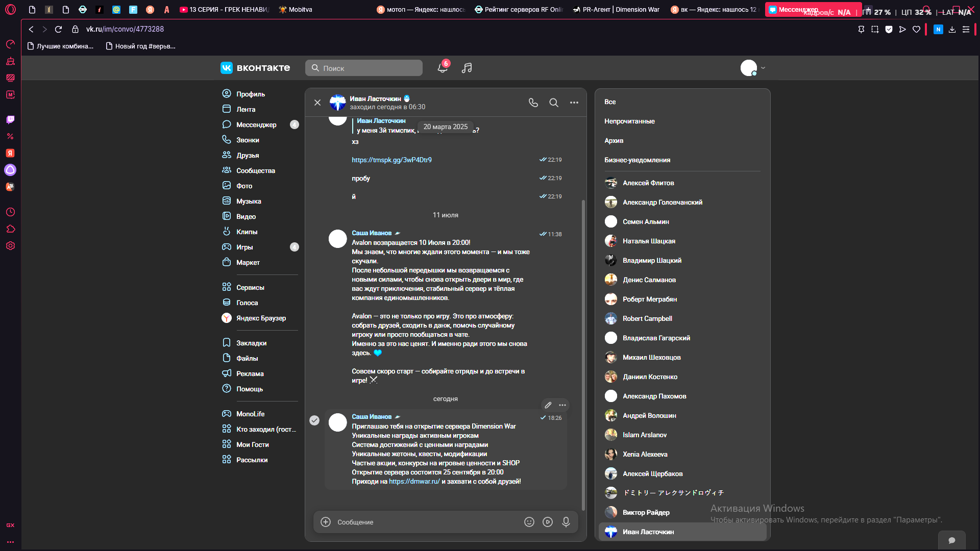Open Друзья in the left menu

point(248,155)
